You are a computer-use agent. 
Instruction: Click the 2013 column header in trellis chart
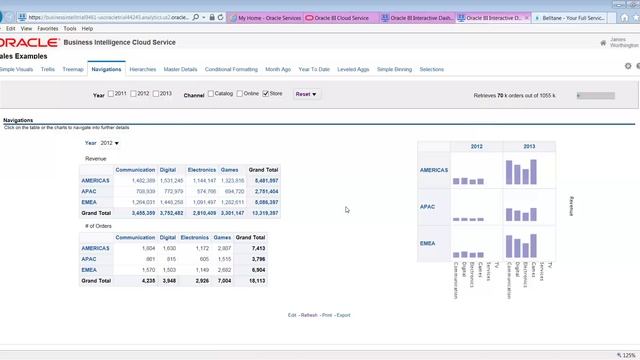(529, 146)
